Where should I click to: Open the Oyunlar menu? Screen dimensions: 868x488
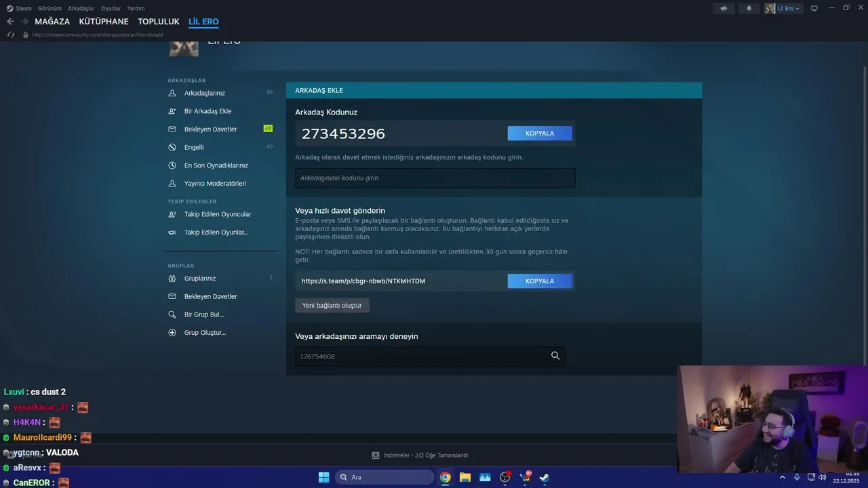pyautogui.click(x=111, y=8)
